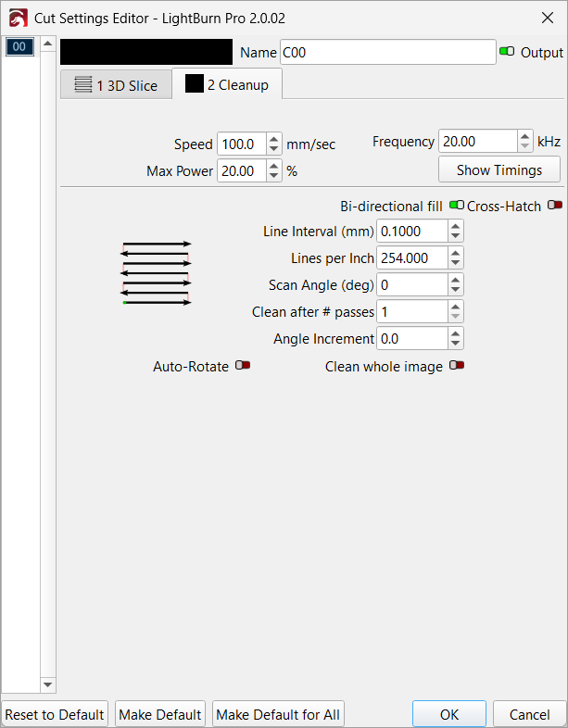Screen dimensions: 568x728
Task: Click the LightBurn app icon in title bar
Action: pyautogui.click(x=18, y=17)
